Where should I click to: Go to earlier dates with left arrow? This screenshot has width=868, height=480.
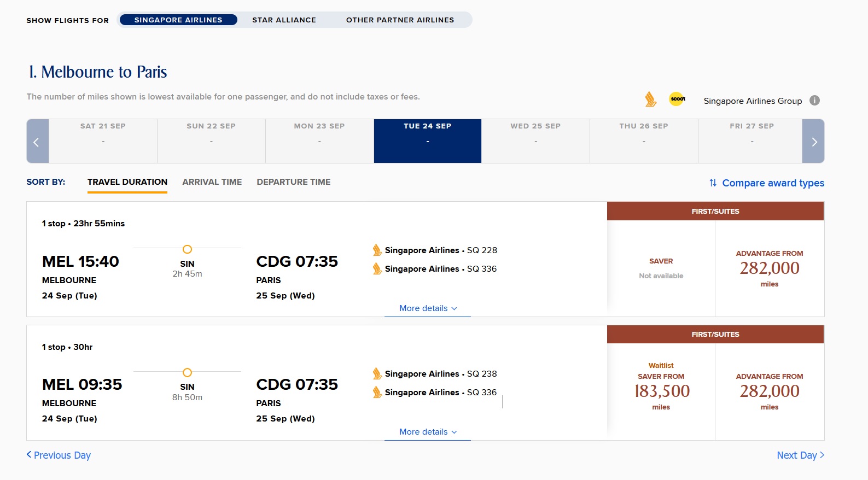(x=38, y=141)
